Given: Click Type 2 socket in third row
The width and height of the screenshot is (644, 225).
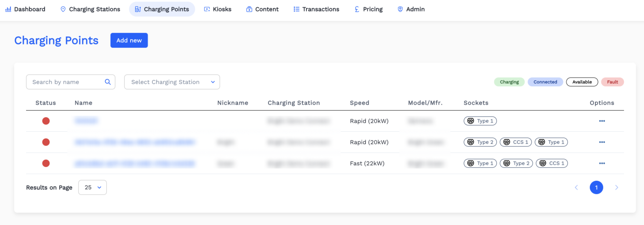Looking at the screenshot, I should coord(516,164).
